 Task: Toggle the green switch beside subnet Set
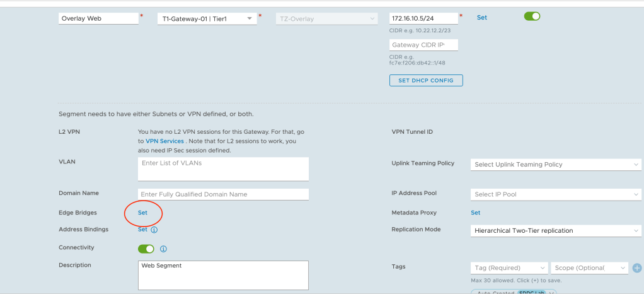[x=532, y=16]
